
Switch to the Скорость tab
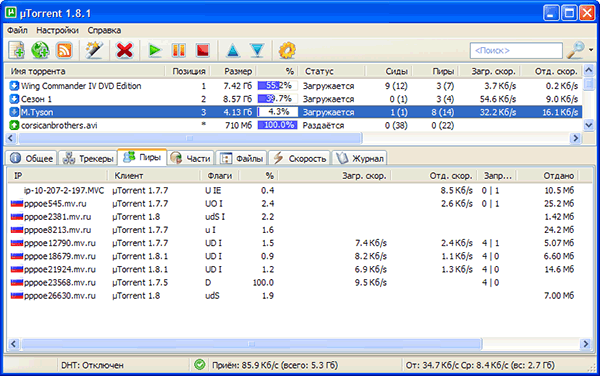[x=300, y=158]
